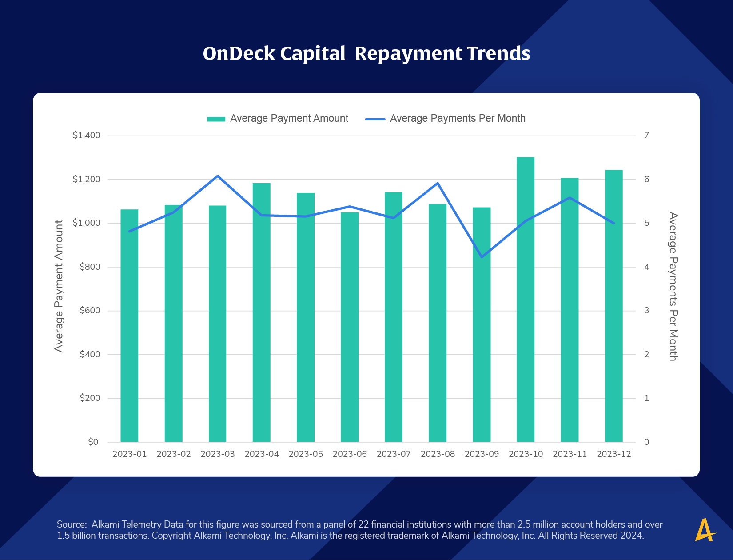Click the '2023-06' x-axis label

pyautogui.click(x=350, y=454)
